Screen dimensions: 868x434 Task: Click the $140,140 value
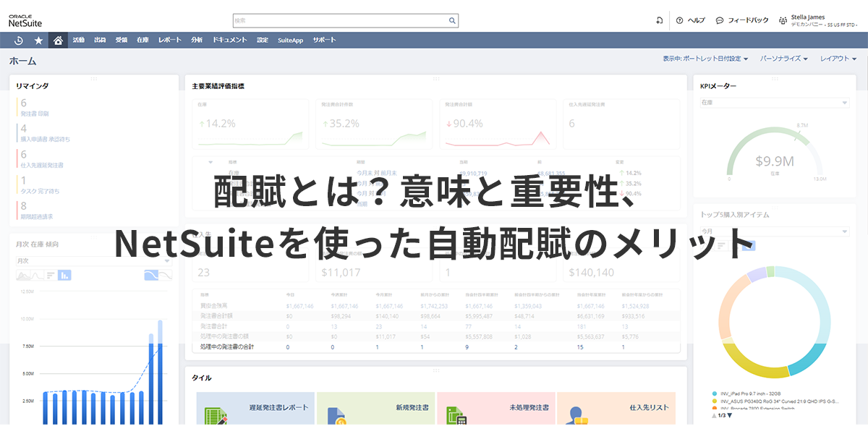(591, 273)
